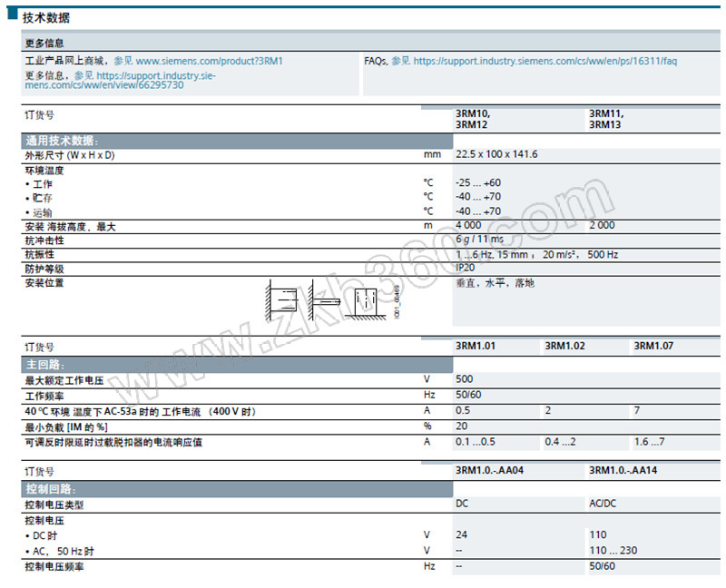The image size is (726, 588).
Task: Select the 3RM1.01 column header
Action: (475, 346)
